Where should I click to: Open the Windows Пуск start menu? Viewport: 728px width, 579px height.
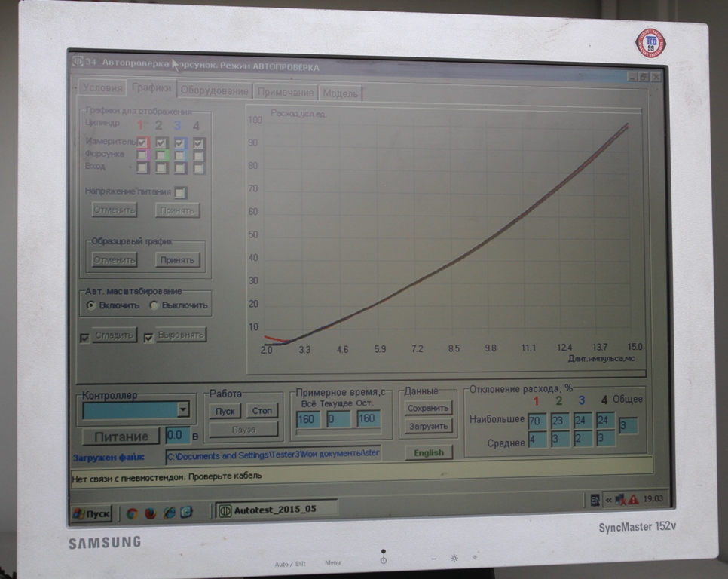(91, 514)
